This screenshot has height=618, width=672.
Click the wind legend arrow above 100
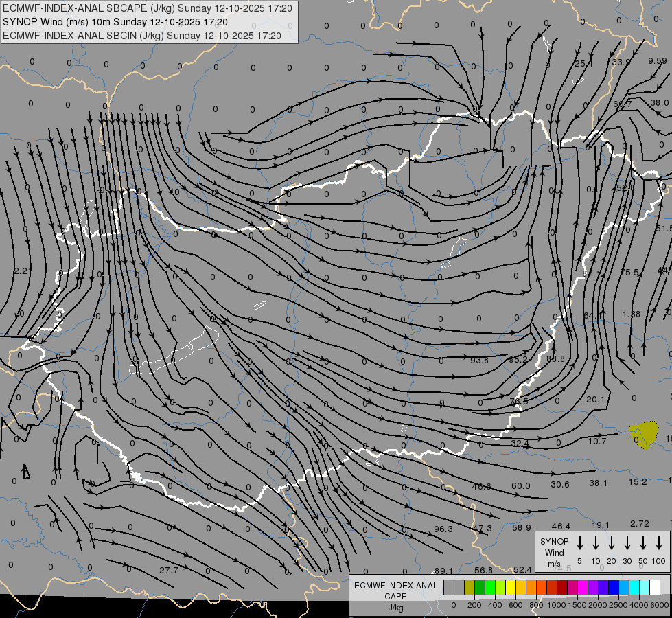(x=659, y=543)
